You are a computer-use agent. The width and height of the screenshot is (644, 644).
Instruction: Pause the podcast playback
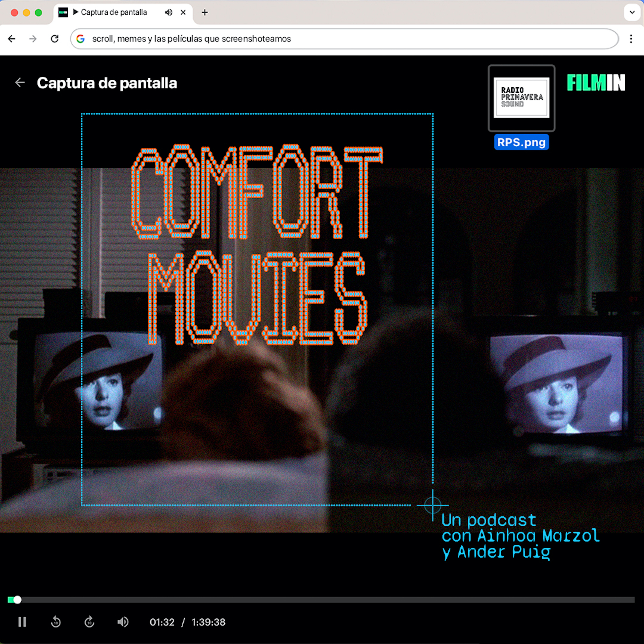click(x=22, y=622)
